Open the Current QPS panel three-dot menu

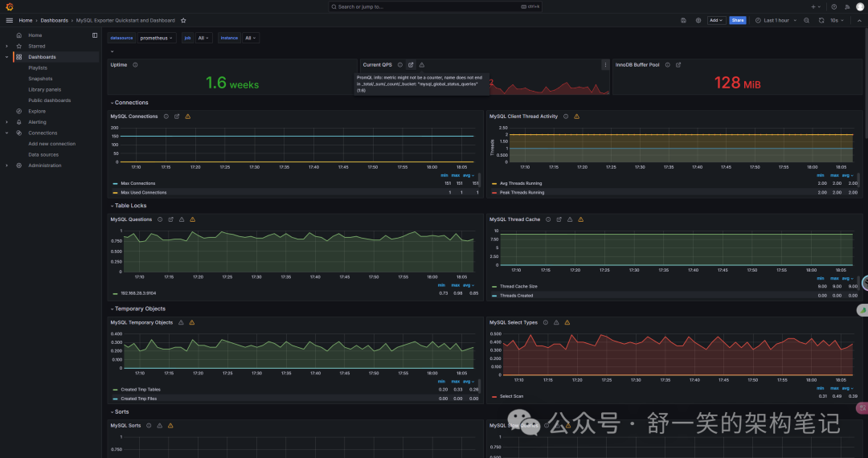pyautogui.click(x=605, y=65)
